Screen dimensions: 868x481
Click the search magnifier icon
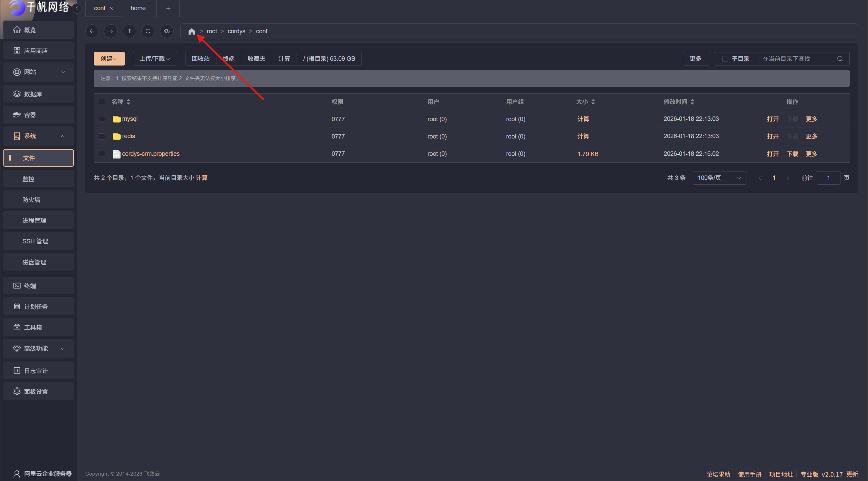(x=840, y=59)
